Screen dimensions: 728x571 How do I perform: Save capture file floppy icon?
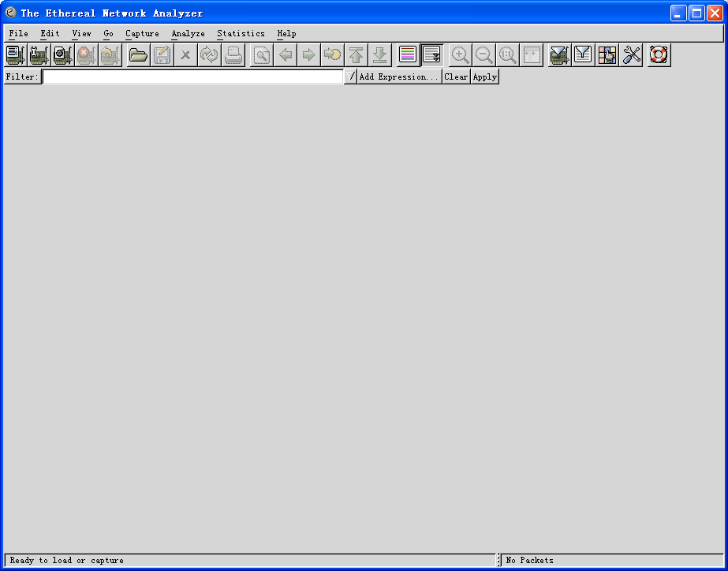point(162,55)
